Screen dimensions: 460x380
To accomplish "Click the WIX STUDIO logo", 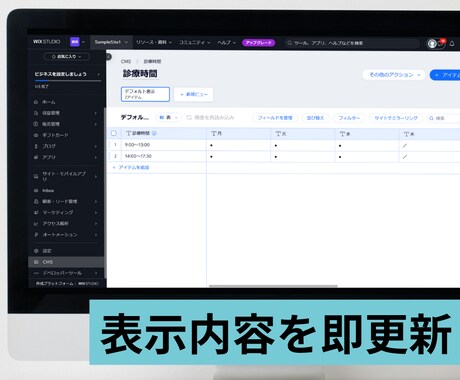I will pos(46,42).
